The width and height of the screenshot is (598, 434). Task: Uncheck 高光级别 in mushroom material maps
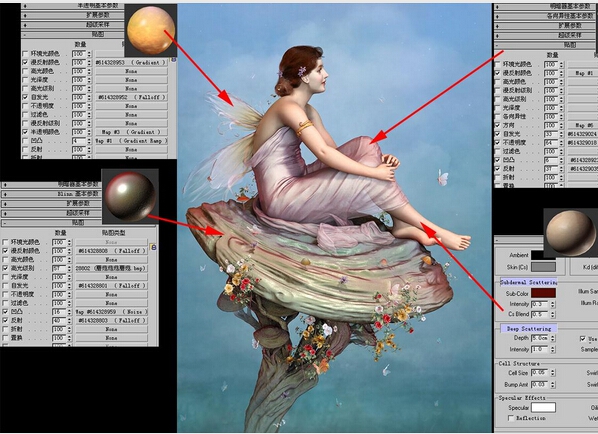pyautogui.click(x=5, y=268)
